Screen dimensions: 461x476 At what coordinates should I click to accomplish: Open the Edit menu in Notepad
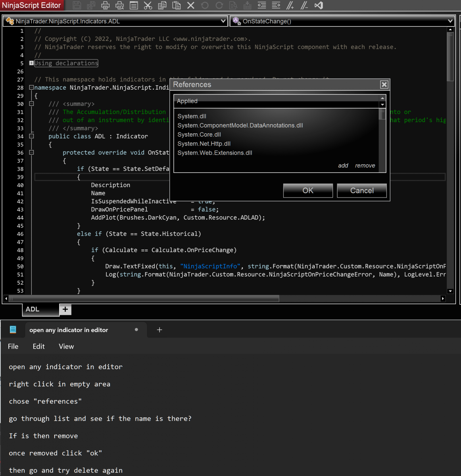(38, 346)
